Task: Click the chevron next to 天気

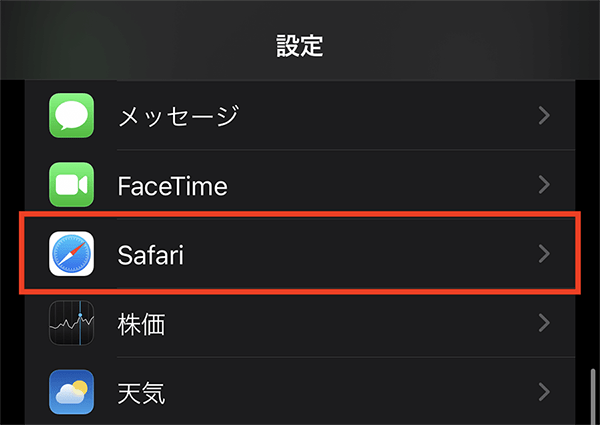Action: pos(544,392)
